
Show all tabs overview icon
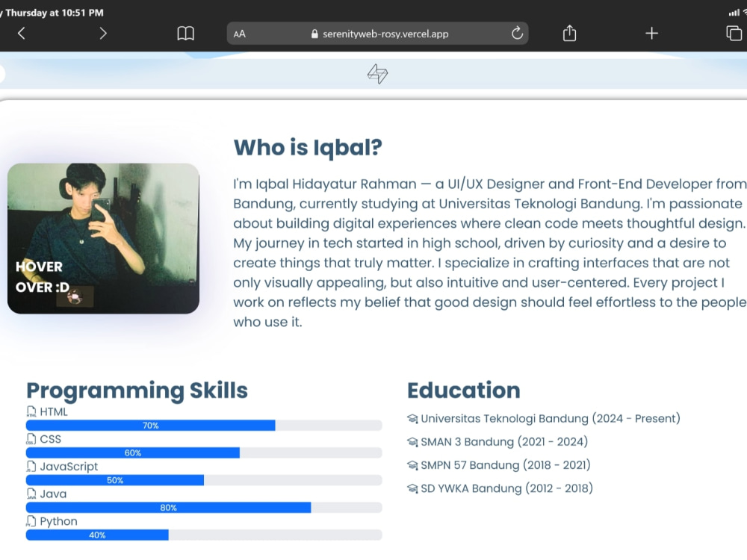point(734,34)
